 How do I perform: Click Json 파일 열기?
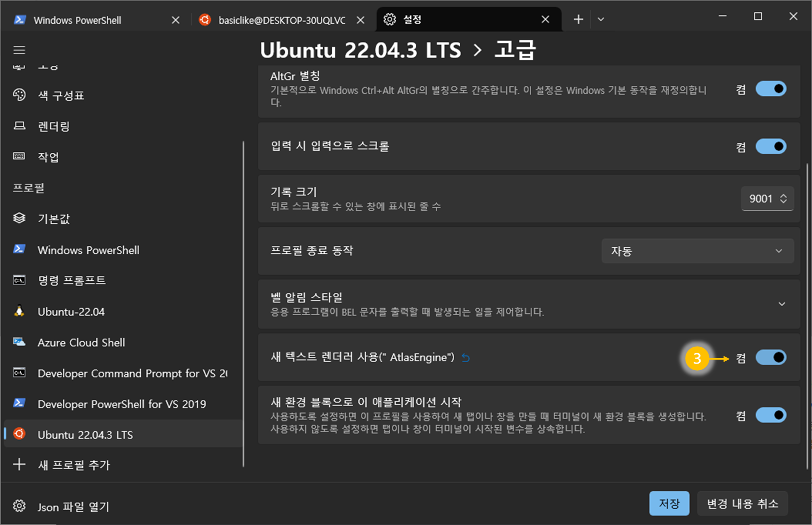click(123, 507)
